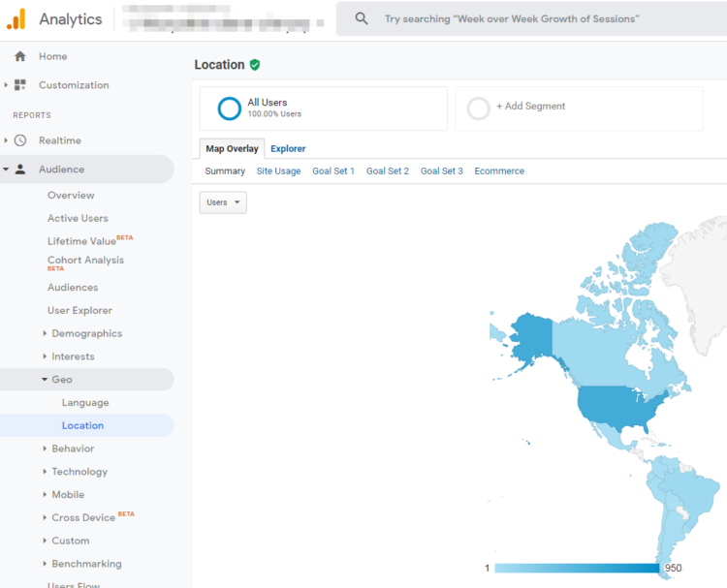The image size is (727, 588).
Task: Click the Add Segment button
Action: [529, 107]
